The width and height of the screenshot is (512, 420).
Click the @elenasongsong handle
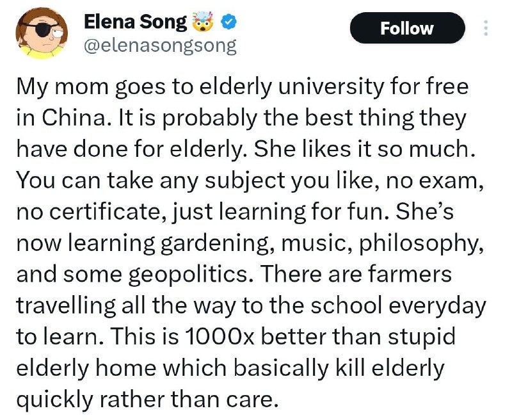(160, 46)
